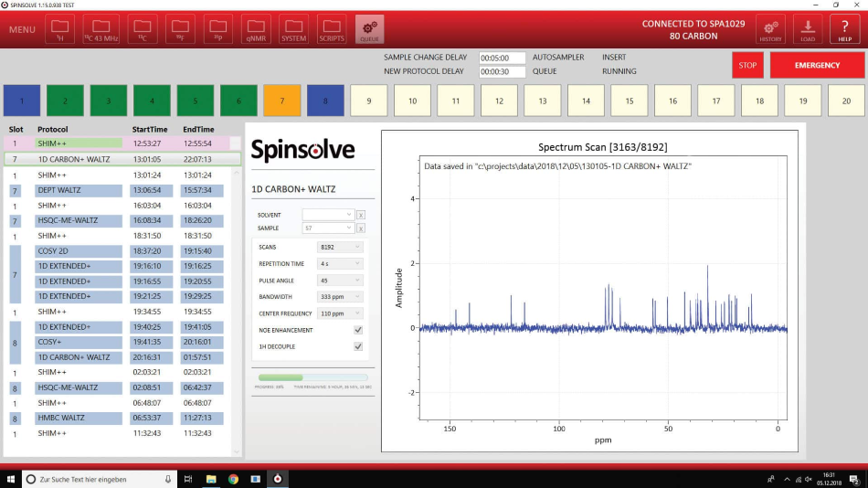Open Task View in the taskbar
The image size is (868, 488).
point(188,479)
